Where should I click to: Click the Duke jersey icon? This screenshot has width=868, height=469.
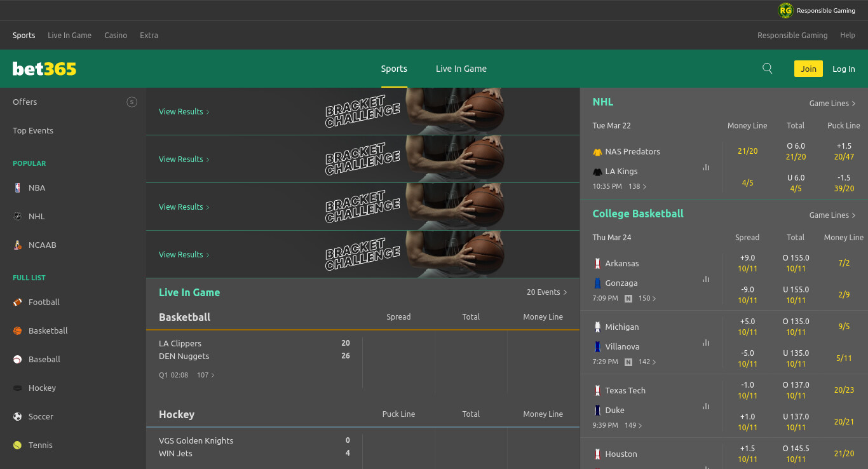597,410
